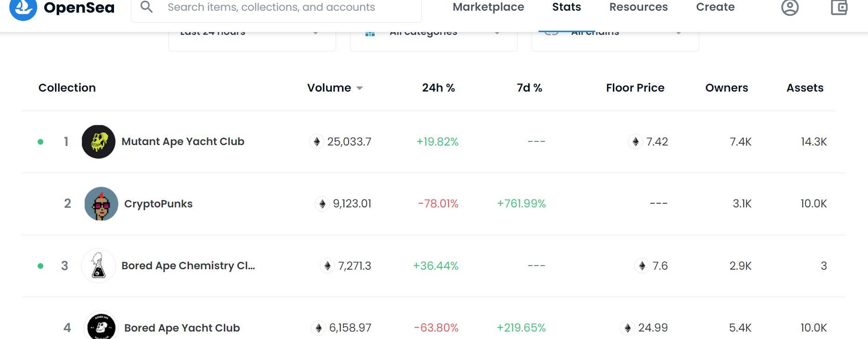Click the 24h % column header

438,88
